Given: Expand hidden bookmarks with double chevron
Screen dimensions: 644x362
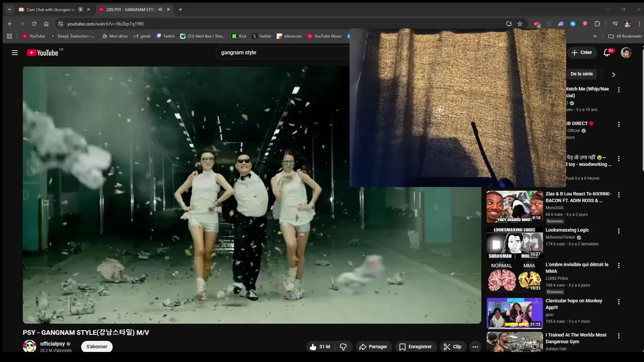Looking at the screenshot, I should (x=595, y=36).
